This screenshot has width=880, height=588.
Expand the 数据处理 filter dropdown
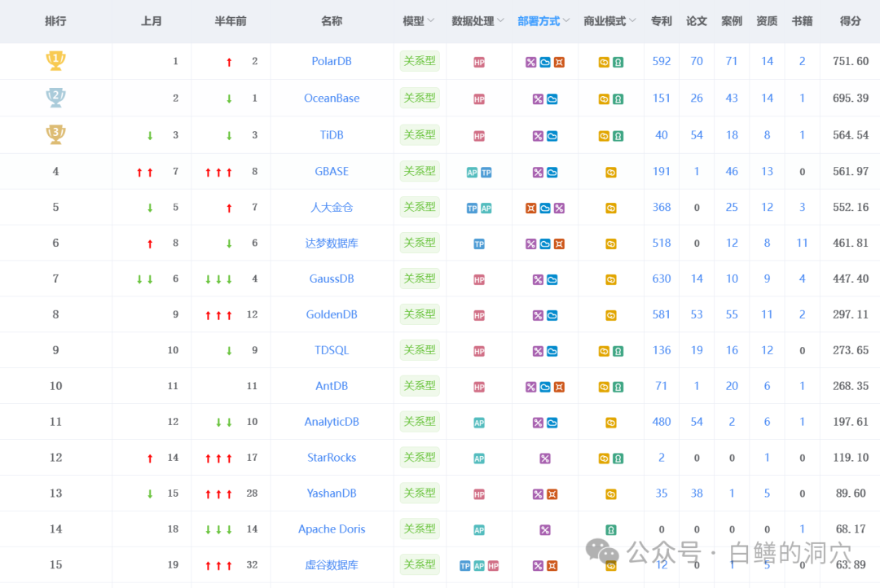(x=501, y=21)
